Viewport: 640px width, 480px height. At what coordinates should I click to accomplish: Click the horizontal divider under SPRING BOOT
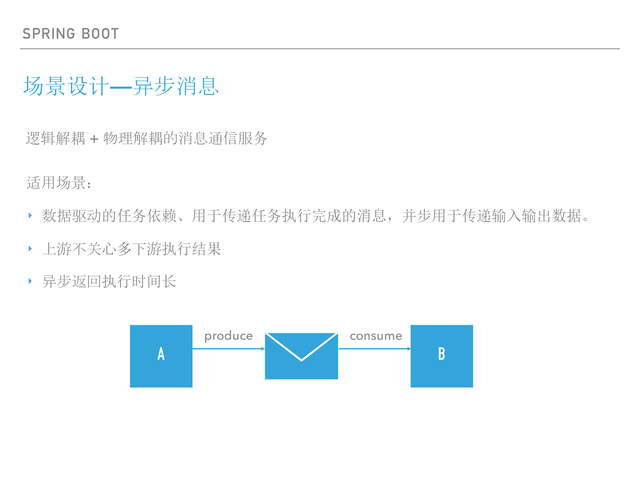pos(320,48)
